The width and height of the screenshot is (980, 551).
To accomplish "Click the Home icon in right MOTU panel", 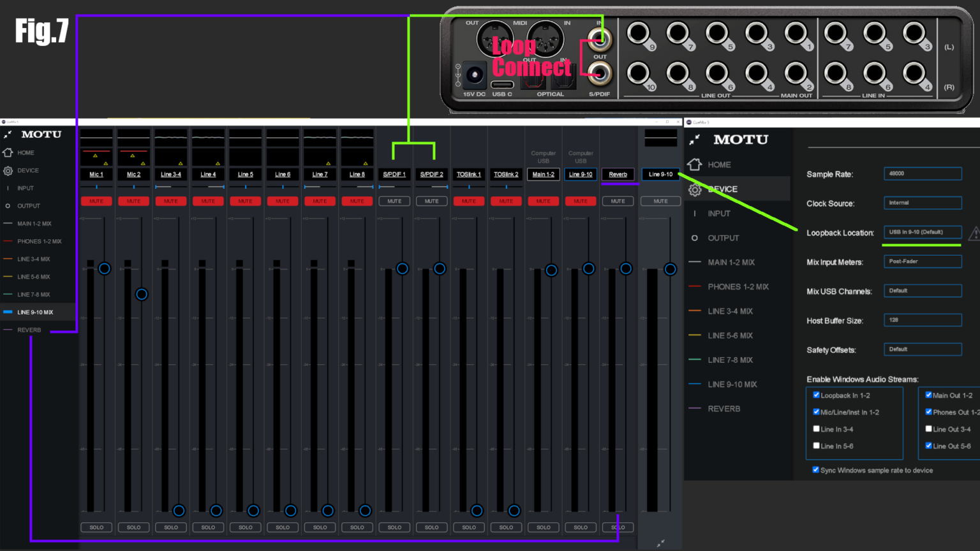I will 695,165.
